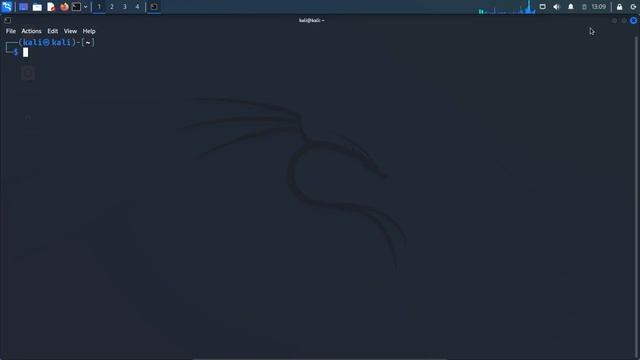This screenshot has height=360, width=640.
Task: Lock the screen with padlock icon
Action: (x=620, y=7)
